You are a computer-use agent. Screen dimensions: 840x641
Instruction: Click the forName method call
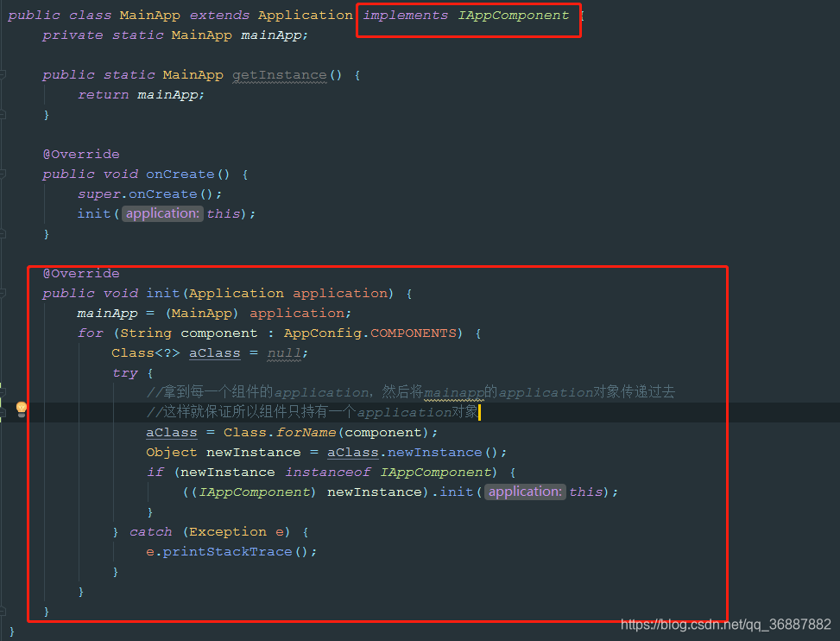click(x=306, y=432)
